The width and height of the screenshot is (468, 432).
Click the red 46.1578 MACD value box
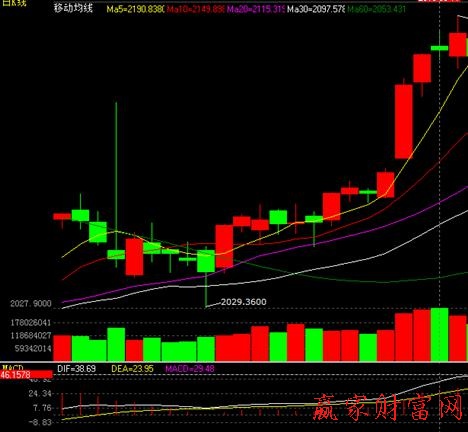coord(26,375)
